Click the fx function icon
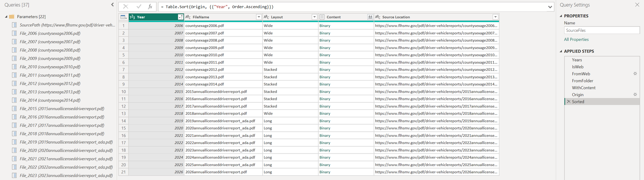The height and width of the screenshot is (180, 644). pyautogui.click(x=150, y=6)
